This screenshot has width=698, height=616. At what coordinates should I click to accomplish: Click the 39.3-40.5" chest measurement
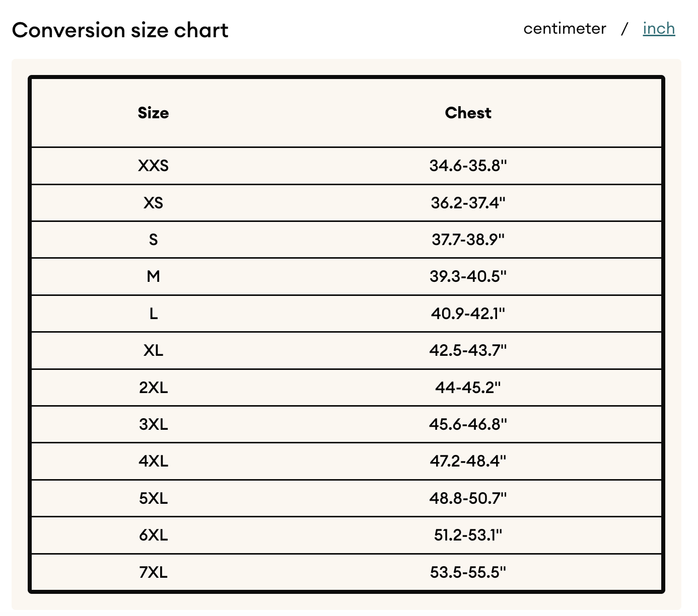coord(468,276)
